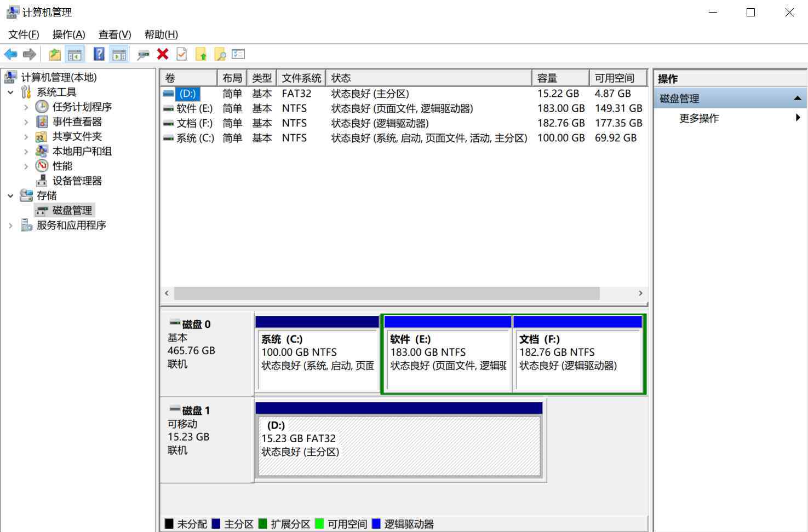Open the 帮助(H) menu
This screenshot has height=532, width=808.
pyautogui.click(x=161, y=34)
